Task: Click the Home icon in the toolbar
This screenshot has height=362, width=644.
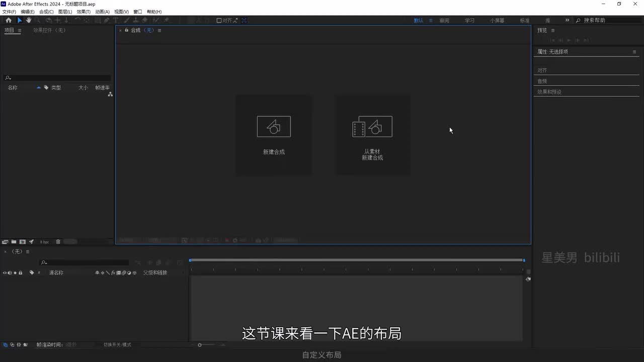Action: (9, 21)
